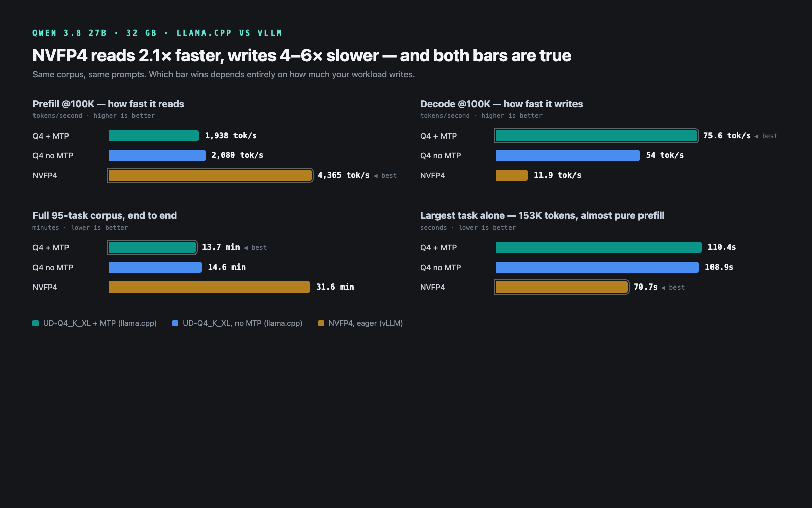The height and width of the screenshot is (508, 812).
Task: Click the best marker beside 13.7 min
Action: (x=255, y=248)
